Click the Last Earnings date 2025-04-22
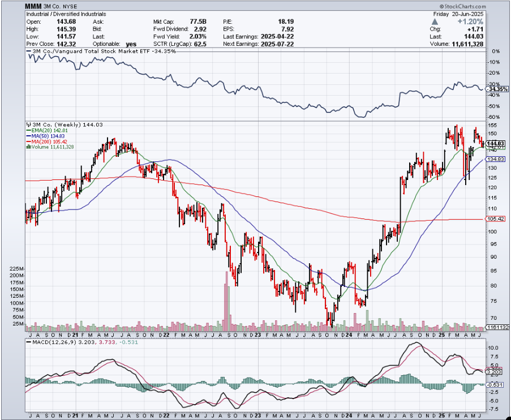Screen dimensions: 511x420 pos(277,37)
